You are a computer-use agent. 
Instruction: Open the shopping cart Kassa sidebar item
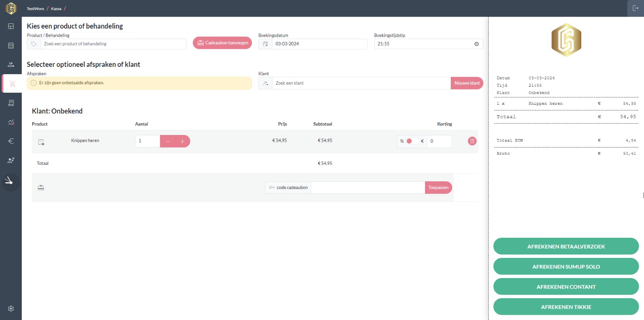point(12,84)
